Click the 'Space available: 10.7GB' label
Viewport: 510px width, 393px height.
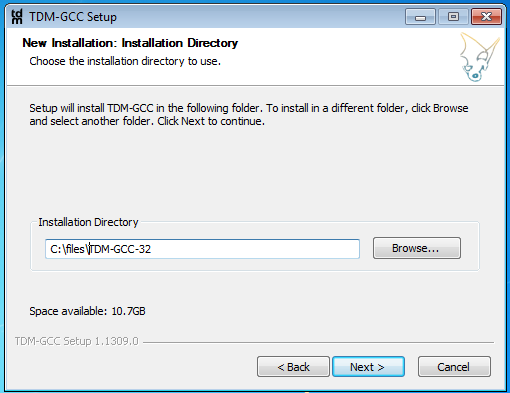(87, 311)
